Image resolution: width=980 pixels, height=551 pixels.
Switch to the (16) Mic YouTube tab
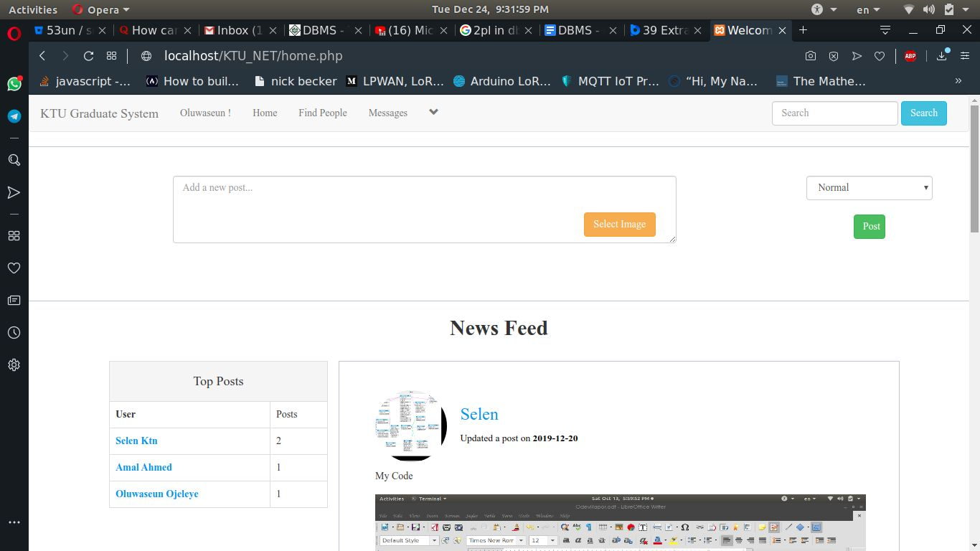pos(412,30)
